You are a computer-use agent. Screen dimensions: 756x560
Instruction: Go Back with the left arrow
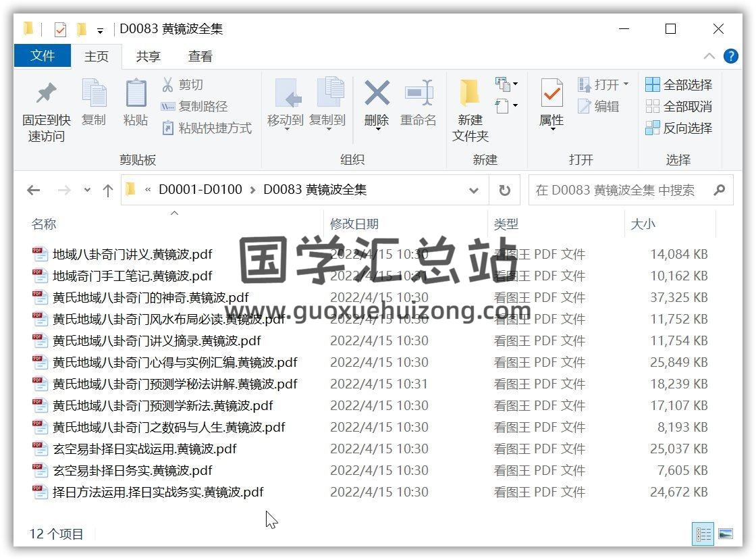pyautogui.click(x=33, y=190)
